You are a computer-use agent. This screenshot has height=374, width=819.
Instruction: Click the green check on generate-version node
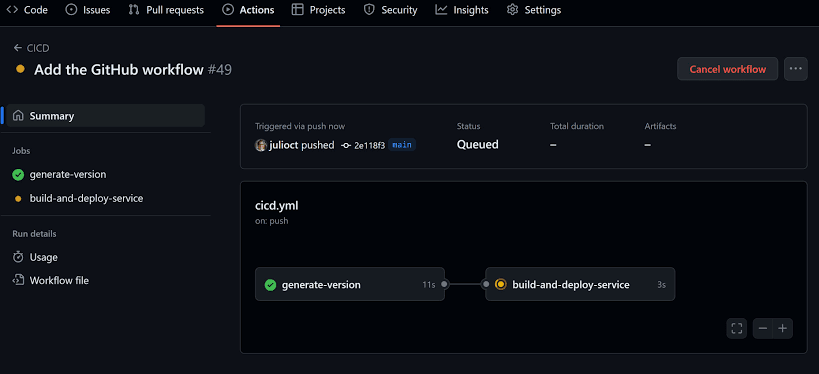270,285
